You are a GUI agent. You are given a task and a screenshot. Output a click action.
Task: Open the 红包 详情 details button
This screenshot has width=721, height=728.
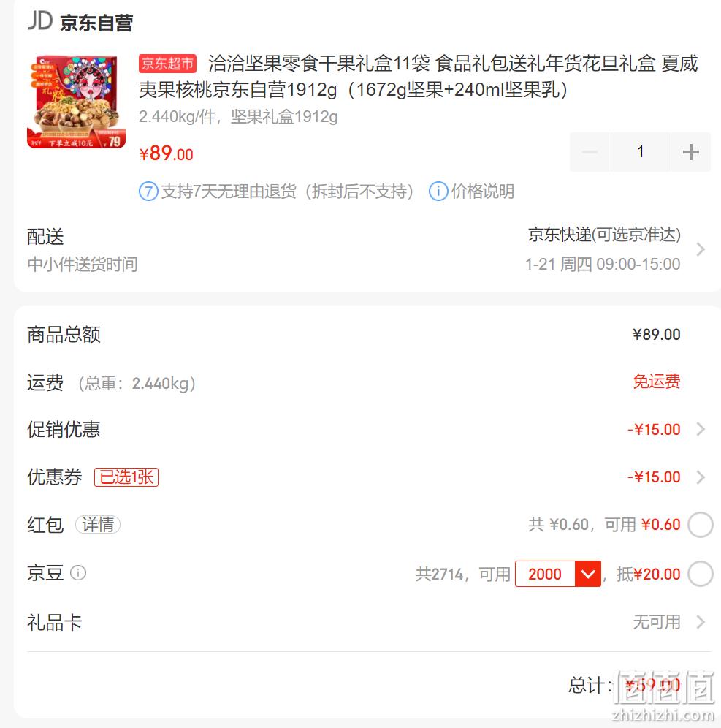(x=98, y=525)
